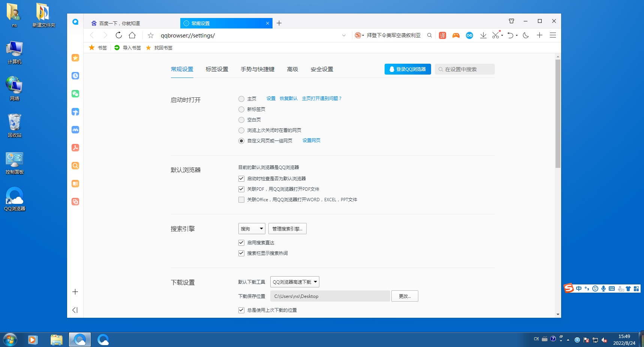Enable 关联Office checkbox
644x347 pixels.
[x=241, y=200]
